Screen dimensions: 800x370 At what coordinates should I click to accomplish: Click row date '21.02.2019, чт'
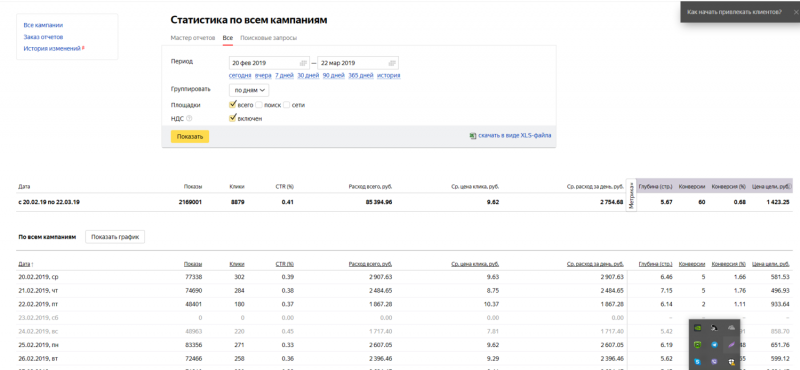(x=37, y=291)
